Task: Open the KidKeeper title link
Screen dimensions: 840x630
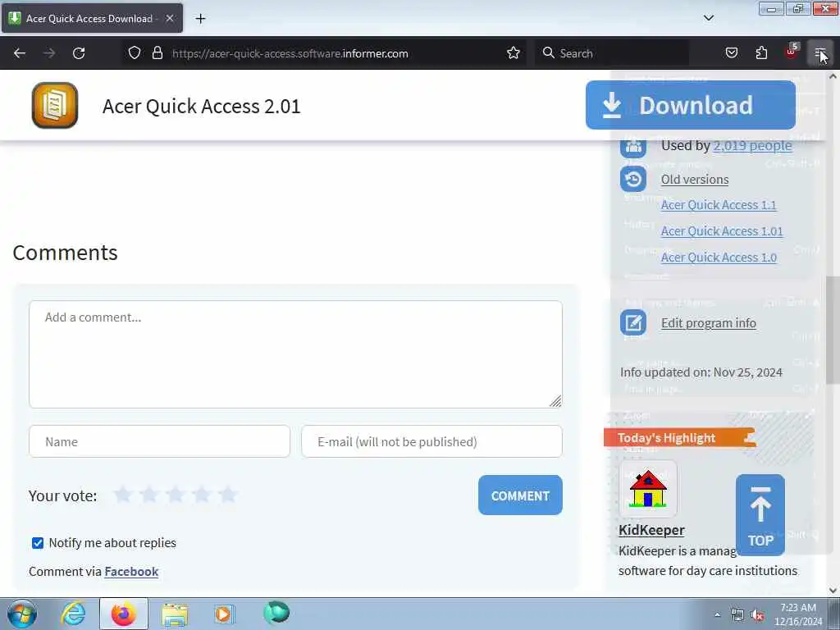Action: (x=651, y=530)
